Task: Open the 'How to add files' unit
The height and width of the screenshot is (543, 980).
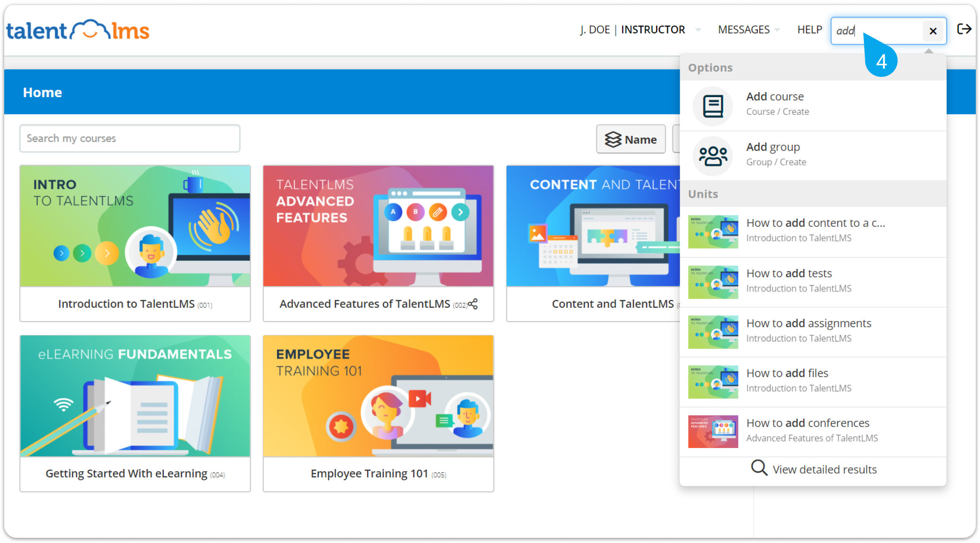Action: coord(813,382)
